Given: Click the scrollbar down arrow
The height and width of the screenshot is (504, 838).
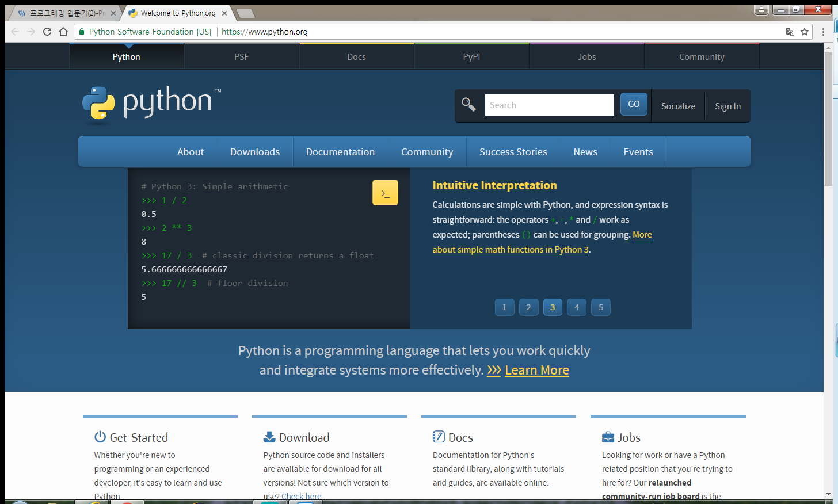Looking at the screenshot, I should point(828,494).
